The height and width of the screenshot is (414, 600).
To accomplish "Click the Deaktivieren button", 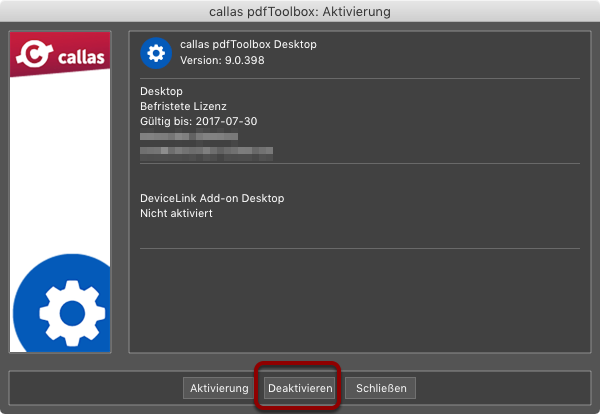I will (300, 388).
